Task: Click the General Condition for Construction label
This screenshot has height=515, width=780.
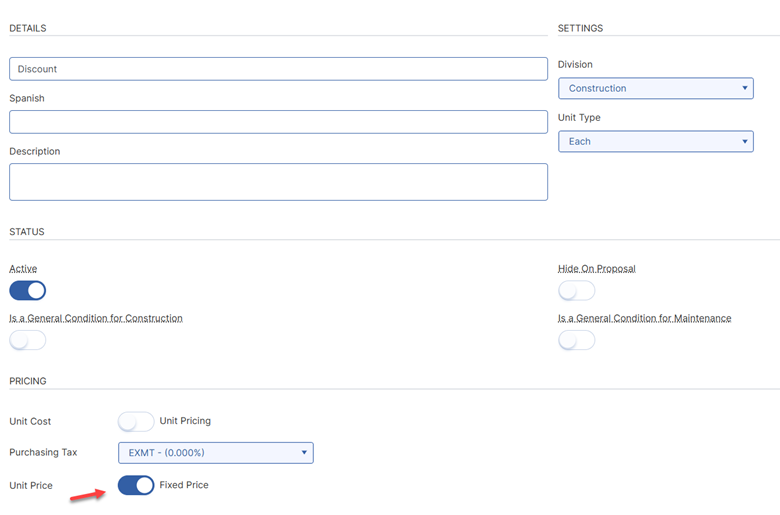Action: [x=96, y=318]
